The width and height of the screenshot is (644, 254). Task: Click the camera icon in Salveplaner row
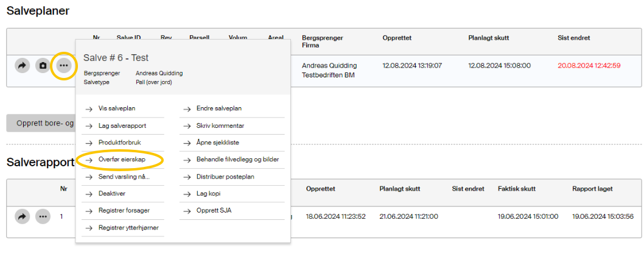(43, 66)
